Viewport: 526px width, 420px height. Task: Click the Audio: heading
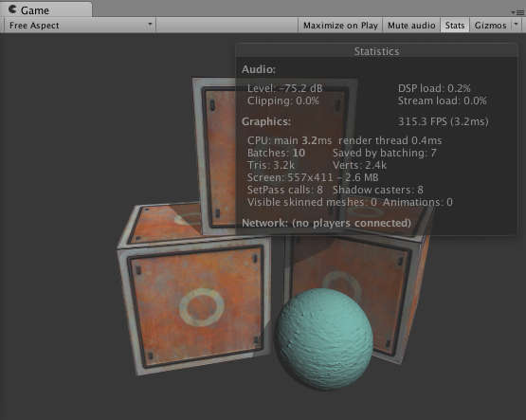click(259, 69)
